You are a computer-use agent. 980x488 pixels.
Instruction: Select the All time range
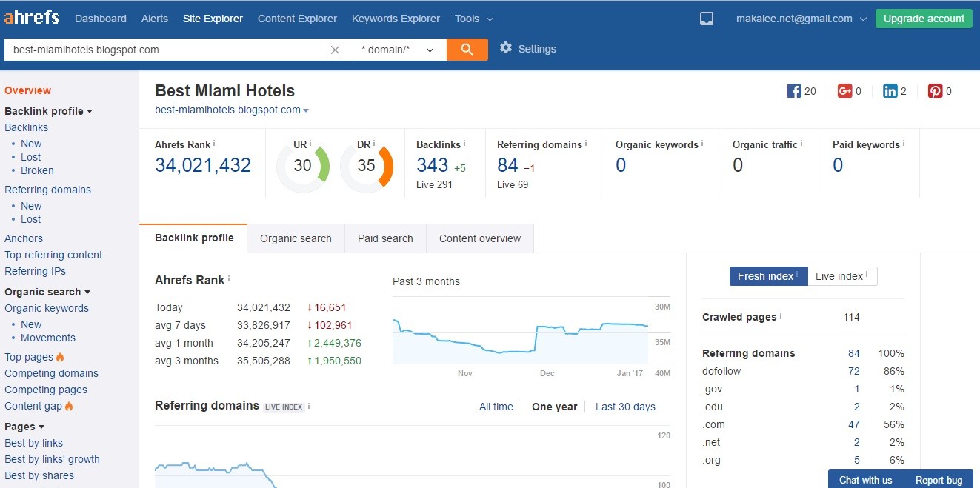pos(496,407)
